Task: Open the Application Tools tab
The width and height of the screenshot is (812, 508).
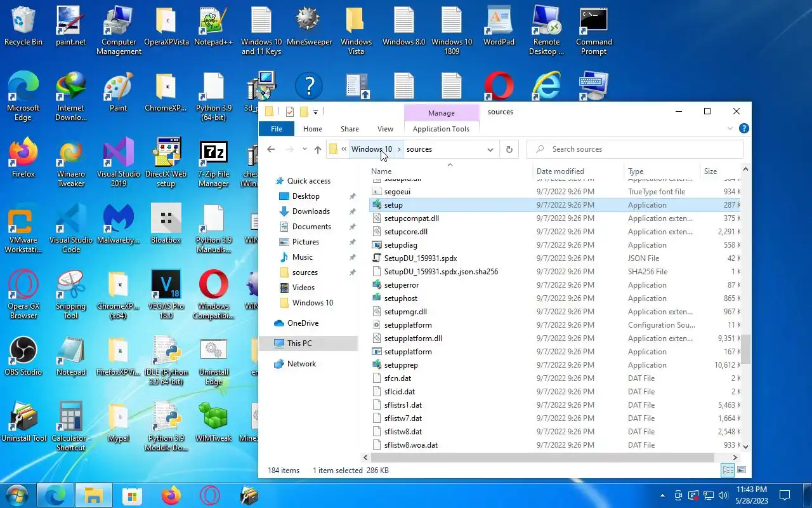Action: [x=441, y=129]
